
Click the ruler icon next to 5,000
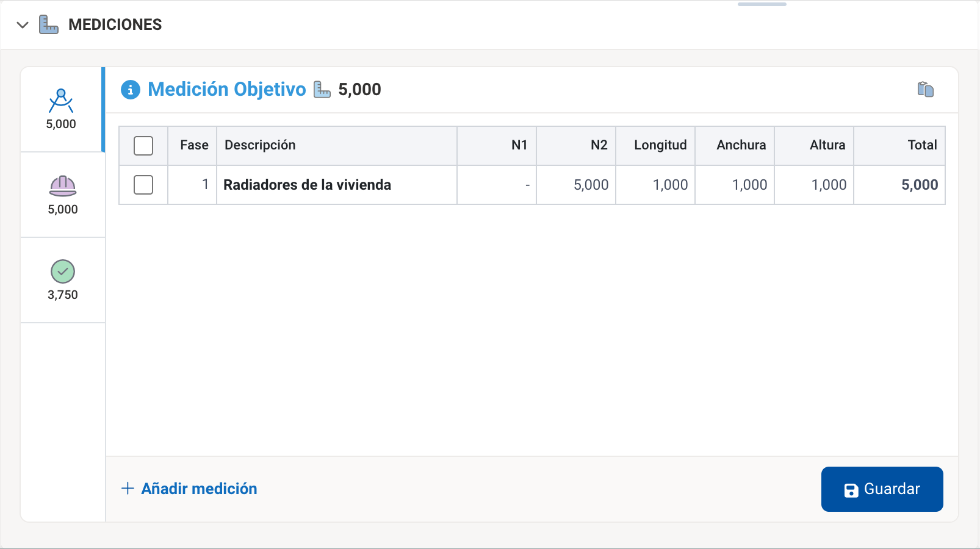tap(322, 90)
